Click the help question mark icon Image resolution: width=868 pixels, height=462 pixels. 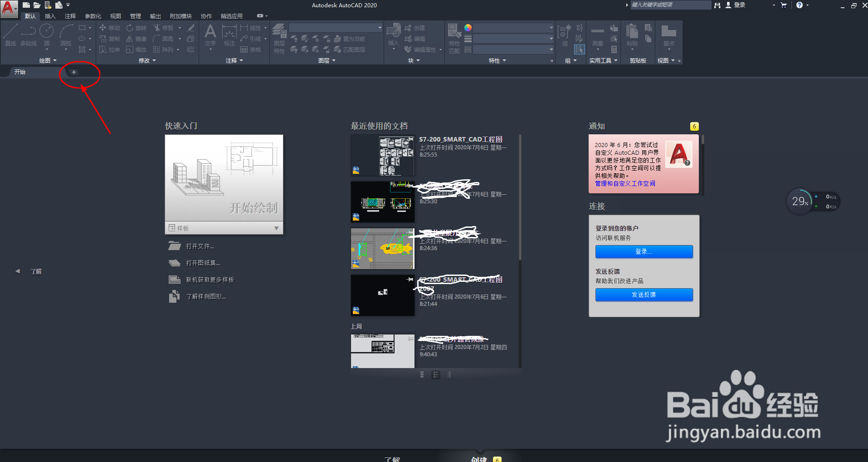click(800, 5)
